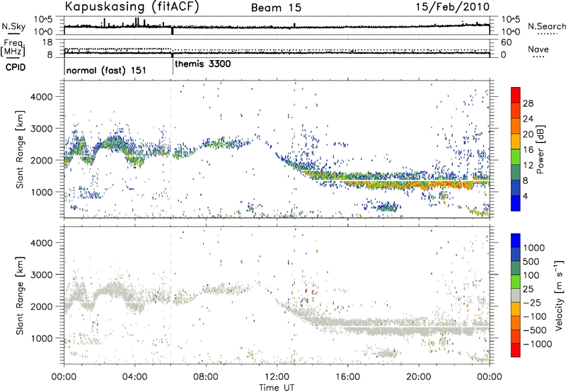Image resolution: width=566 pixels, height=392 pixels.
Task: Select the "16:00" time tick label
Action: pos(347,377)
